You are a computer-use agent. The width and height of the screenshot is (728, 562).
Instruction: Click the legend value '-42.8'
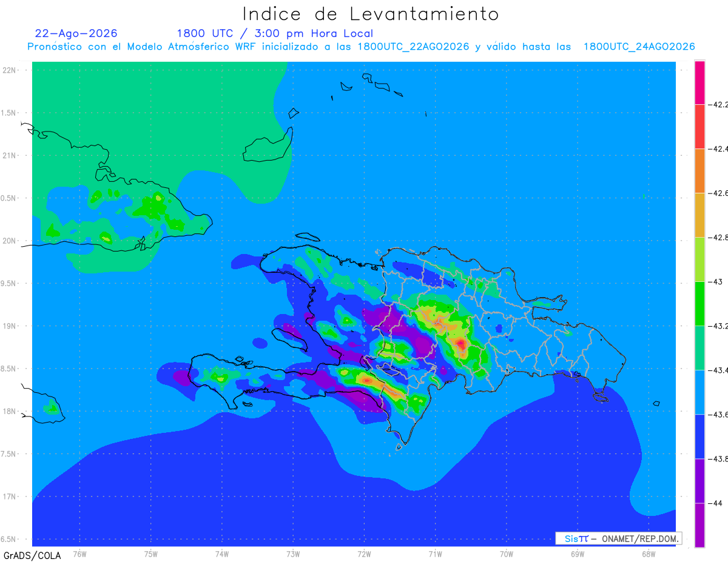(x=719, y=237)
